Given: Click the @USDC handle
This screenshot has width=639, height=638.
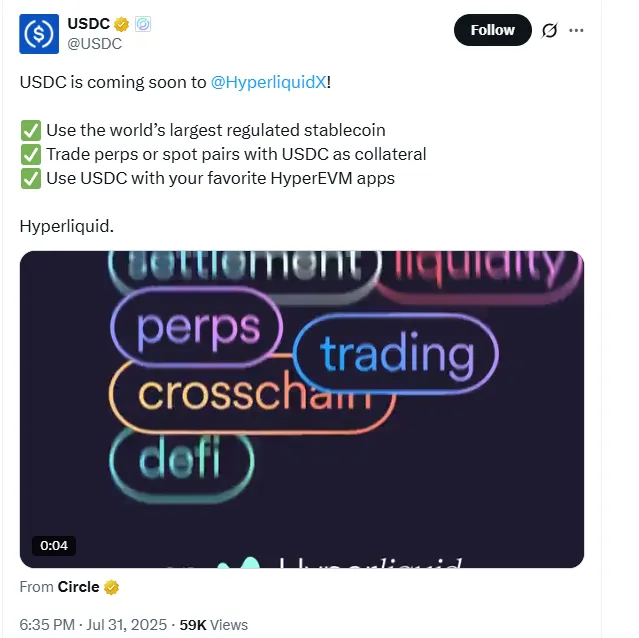Looking at the screenshot, I should point(94,44).
